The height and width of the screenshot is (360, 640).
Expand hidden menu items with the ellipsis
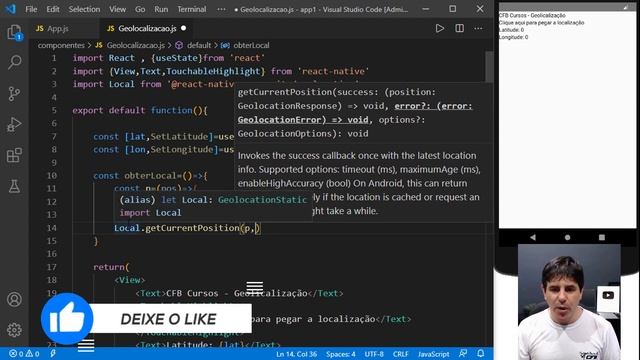221,9
